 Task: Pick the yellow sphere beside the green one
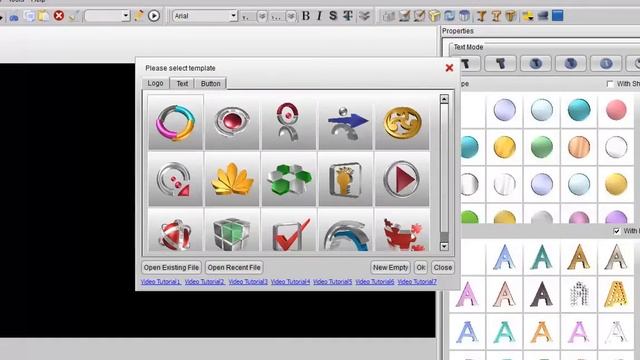click(x=504, y=147)
